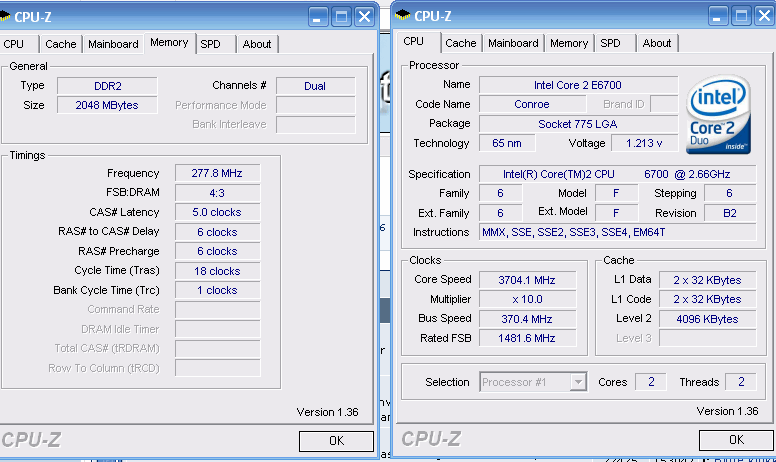Click the empty Performance Mode field
The width and height of the screenshot is (776, 462).
[315, 105]
